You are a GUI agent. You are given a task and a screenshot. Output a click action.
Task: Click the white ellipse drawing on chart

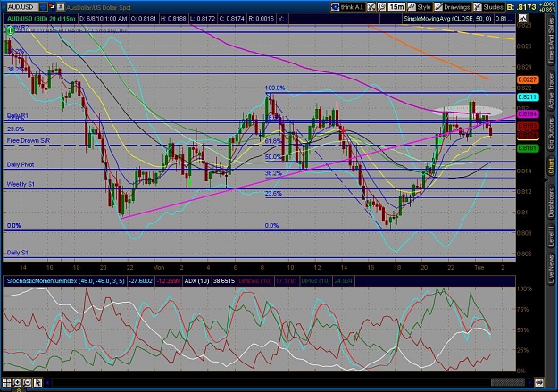coord(467,111)
